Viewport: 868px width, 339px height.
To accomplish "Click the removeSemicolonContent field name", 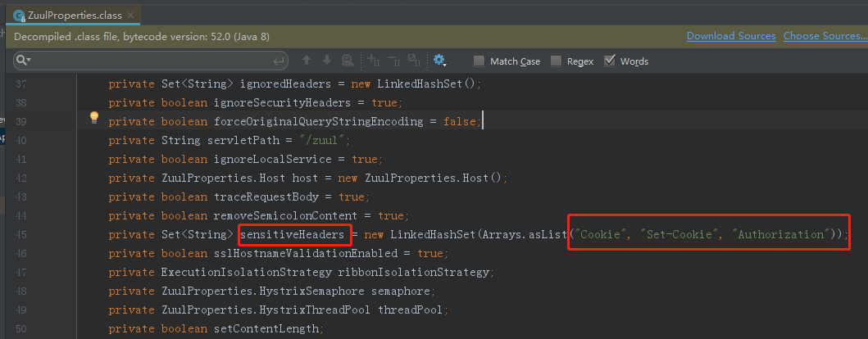I will click(285, 215).
